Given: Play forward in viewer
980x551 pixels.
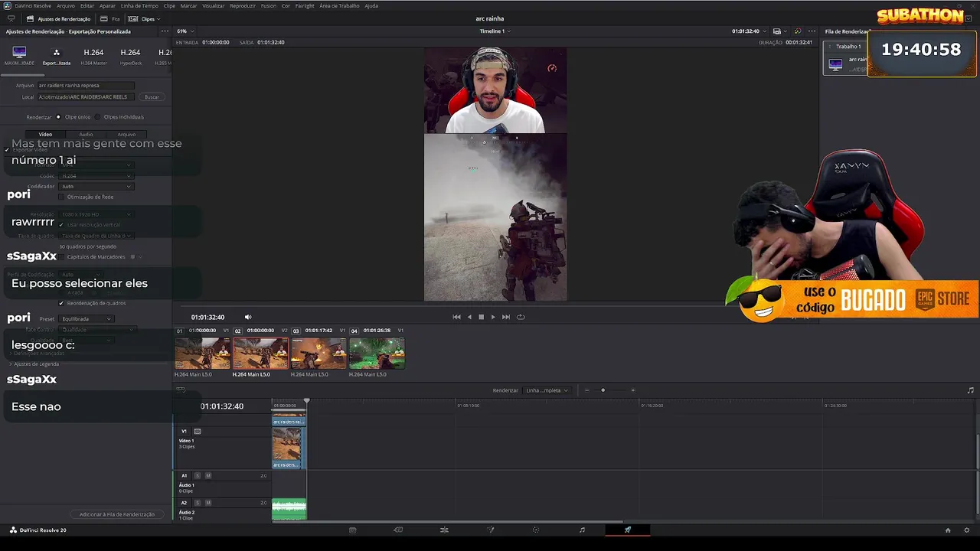Looking at the screenshot, I should coord(492,317).
